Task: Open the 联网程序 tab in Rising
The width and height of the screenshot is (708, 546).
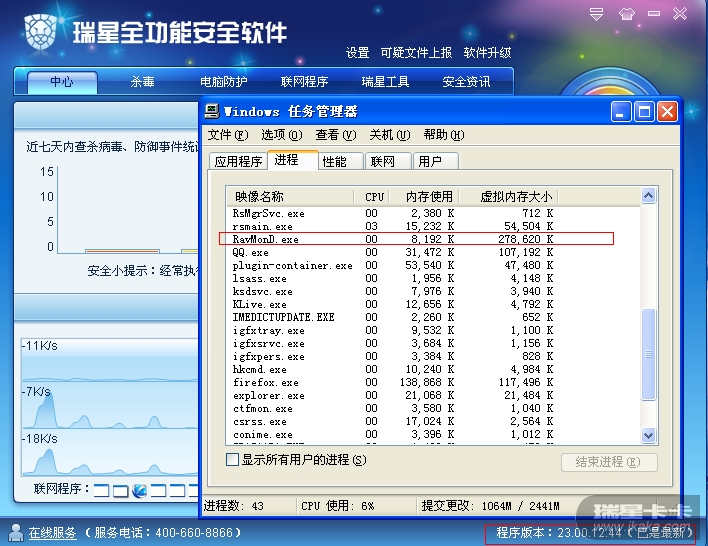Action: tap(304, 82)
